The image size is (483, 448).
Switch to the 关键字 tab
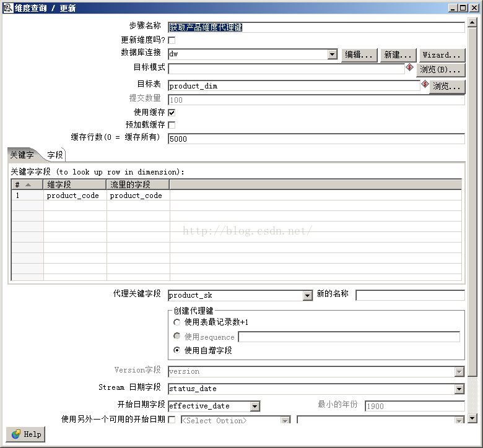(x=22, y=155)
